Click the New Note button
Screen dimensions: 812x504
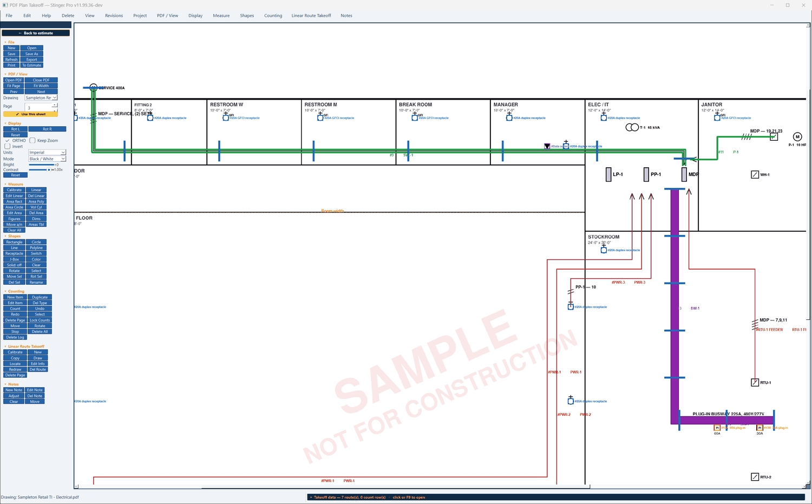tap(14, 390)
